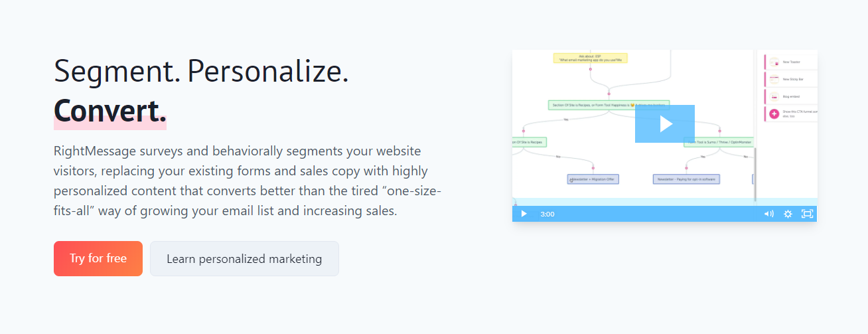Click the video progress bar above controls

(664, 202)
